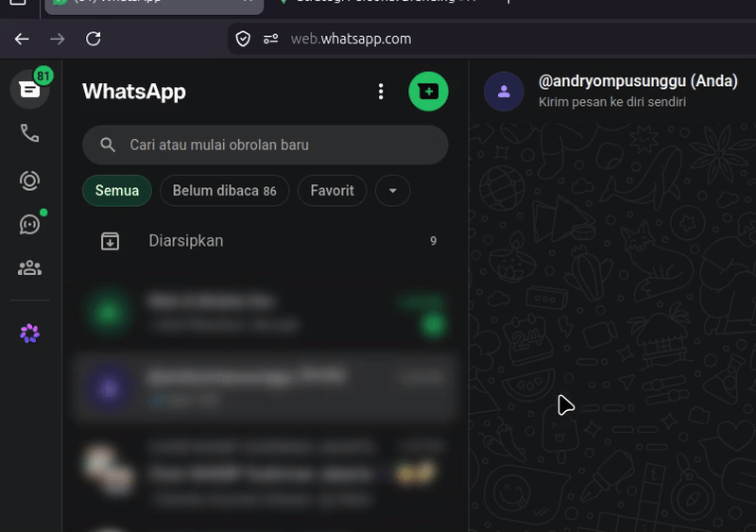The height and width of the screenshot is (532, 756).
Task: Click the archive box icon
Action: (x=110, y=241)
